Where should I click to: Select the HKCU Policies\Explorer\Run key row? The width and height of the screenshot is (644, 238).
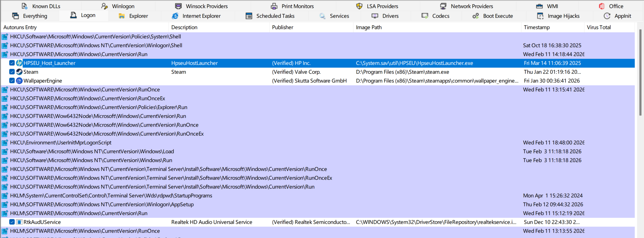pyautogui.click(x=318, y=107)
